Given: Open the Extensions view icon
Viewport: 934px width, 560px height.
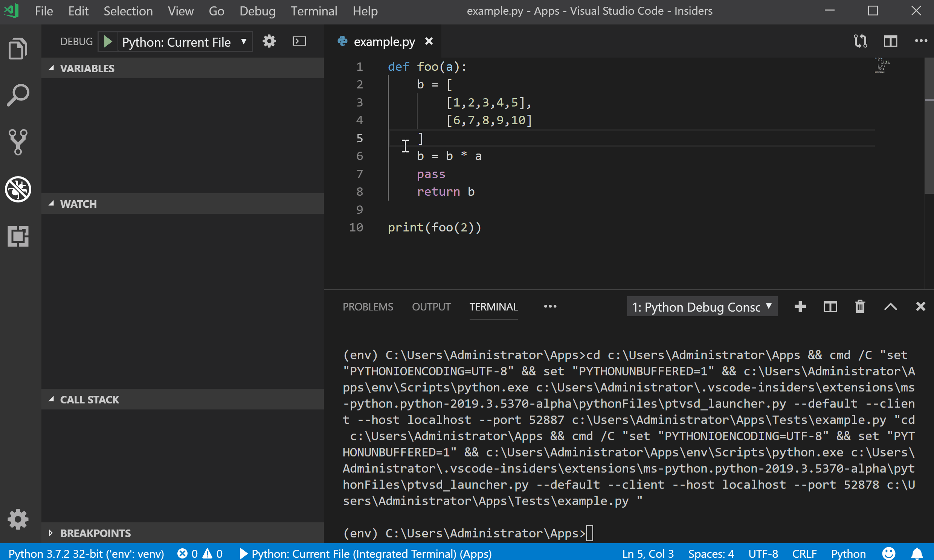Looking at the screenshot, I should pyautogui.click(x=18, y=236).
